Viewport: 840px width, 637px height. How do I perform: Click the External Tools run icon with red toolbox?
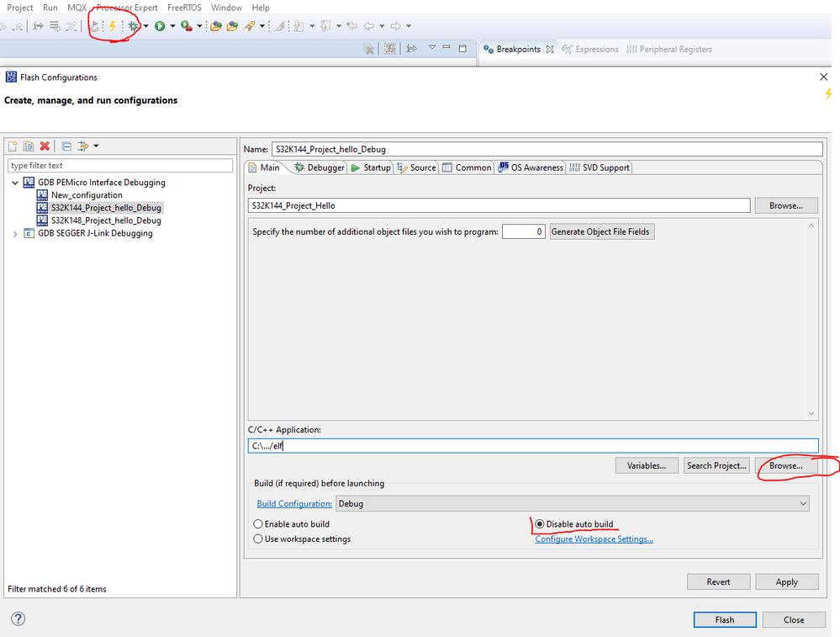click(x=187, y=26)
